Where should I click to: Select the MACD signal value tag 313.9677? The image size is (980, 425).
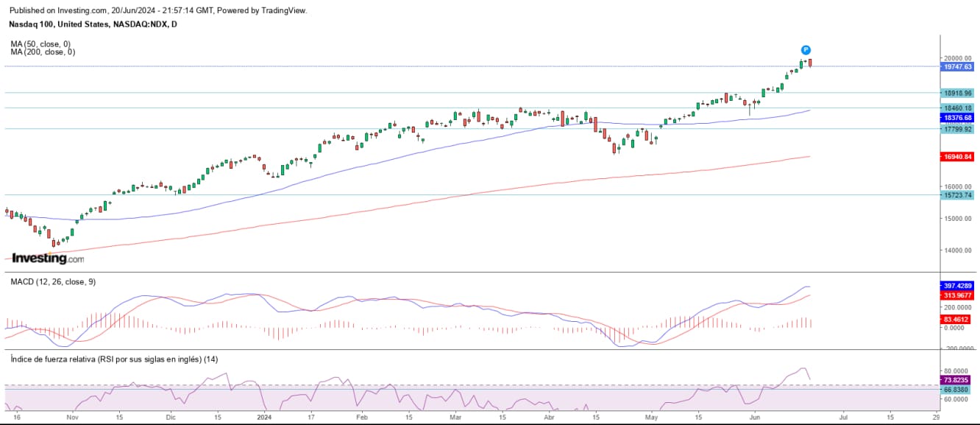coord(957,295)
